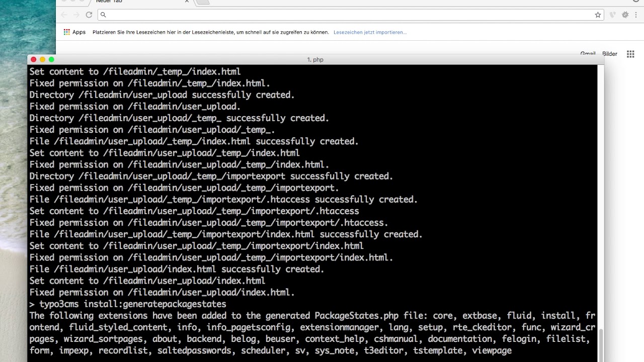Screen dimensions: 644x362
Task: Close the terminal window with the red button
Action: click(x=34, y=59)
